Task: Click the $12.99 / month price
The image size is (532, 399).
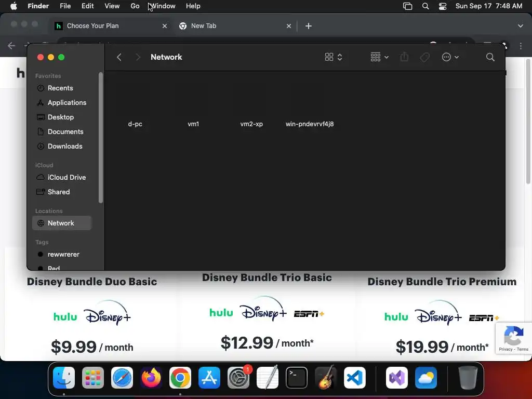Action: [x=267, y=343]
